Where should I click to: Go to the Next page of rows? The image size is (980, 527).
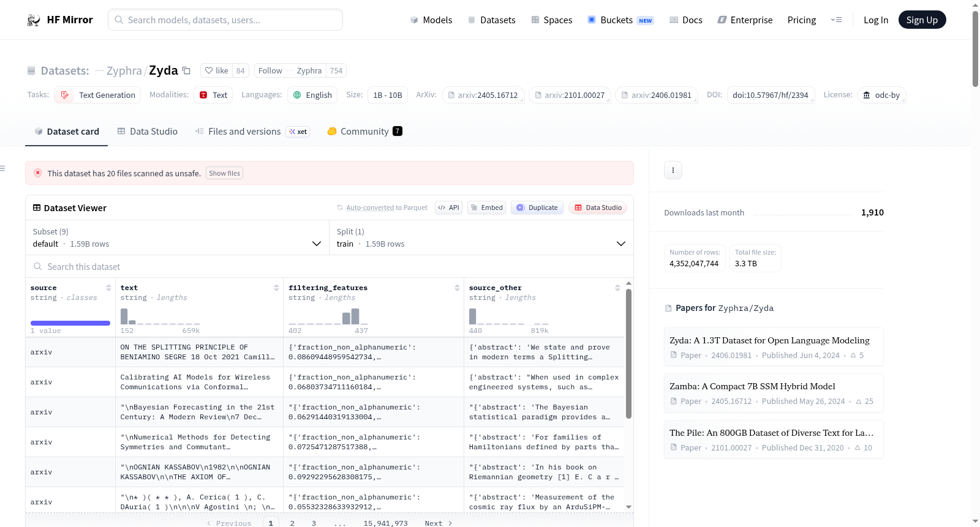point(439,523)
